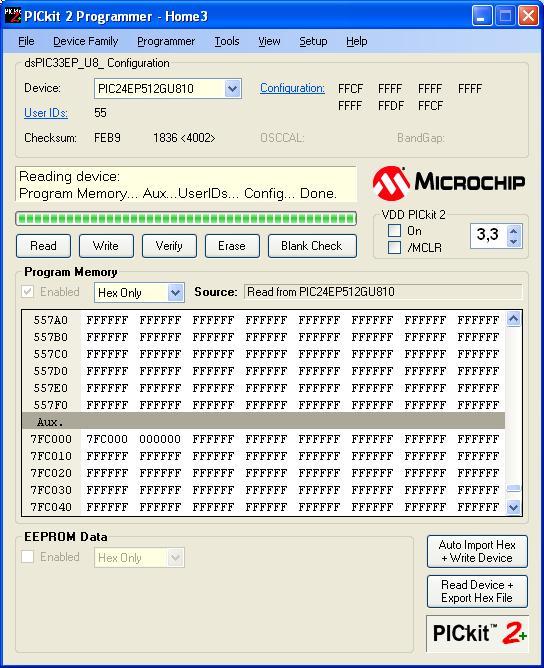544x668 pixels.
Task: Click the green progress bar
Action: click(186, 219)
